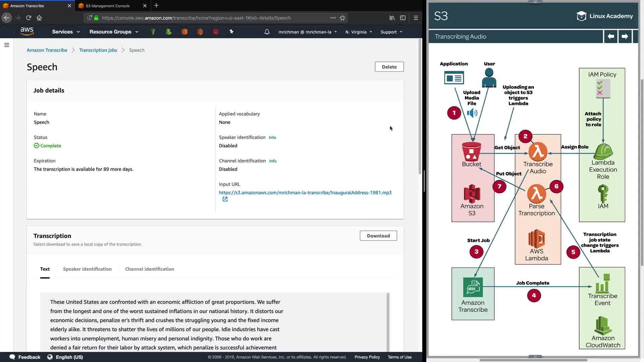Screen dimensions: 644x362
Task: Click the Transcription jobs breadcrumb link
Action: point(98,50)
